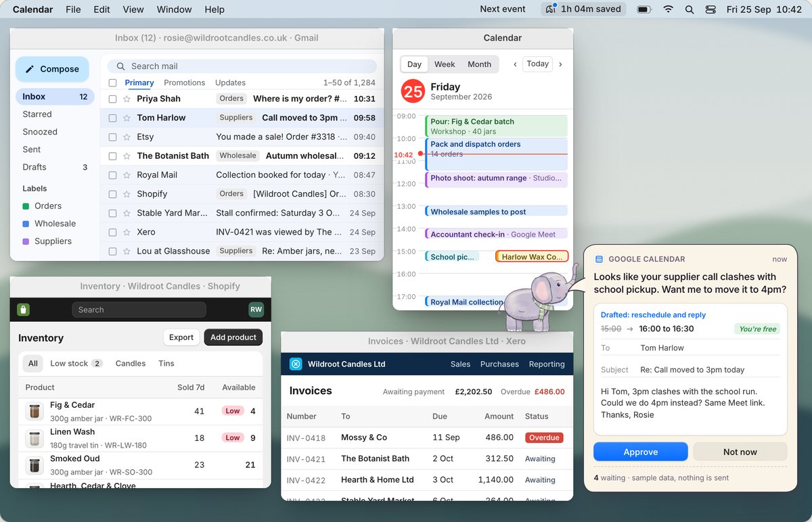The height and width of the screenshot is (522, 812).
Task: Star the Etsy email
Action: point(127,137)
